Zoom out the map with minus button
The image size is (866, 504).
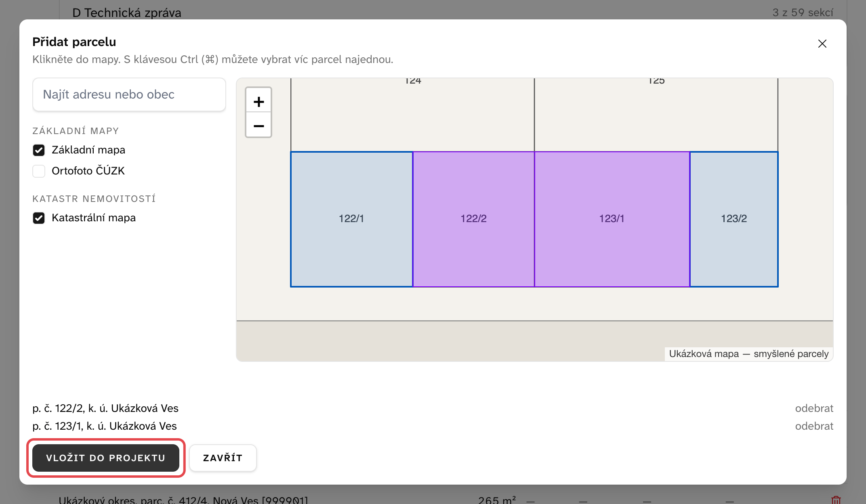[259, 126]
